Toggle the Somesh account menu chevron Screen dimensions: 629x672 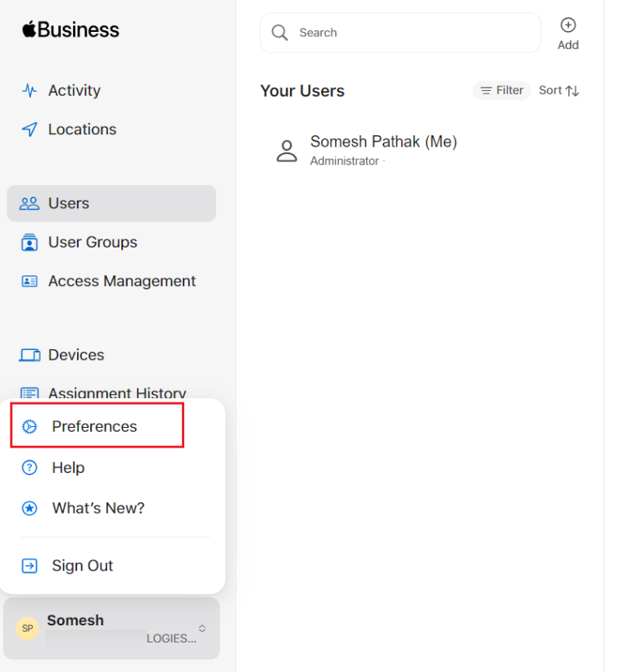pyautogui.click(x=202, y=629)
